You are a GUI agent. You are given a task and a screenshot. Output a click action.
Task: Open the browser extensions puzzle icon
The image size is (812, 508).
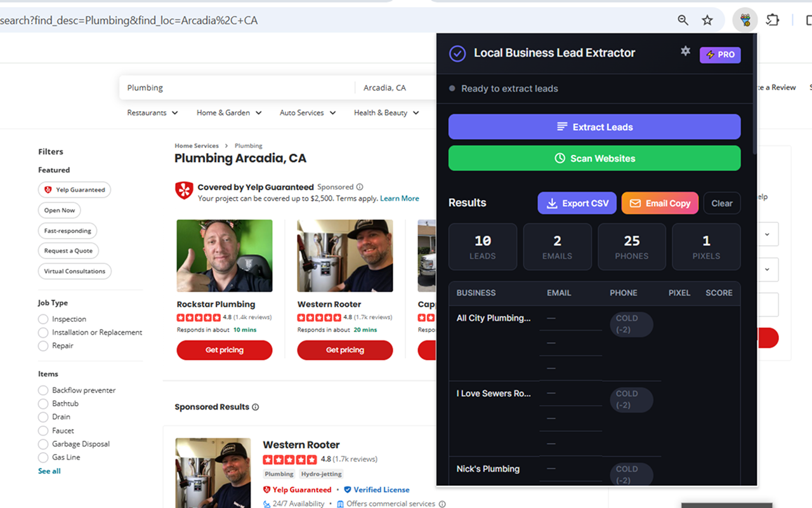coord(773,20)
